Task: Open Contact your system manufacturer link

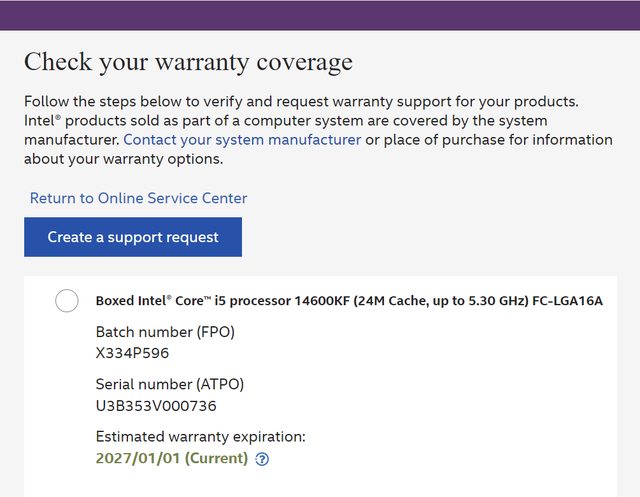Action: coord(242,140)
